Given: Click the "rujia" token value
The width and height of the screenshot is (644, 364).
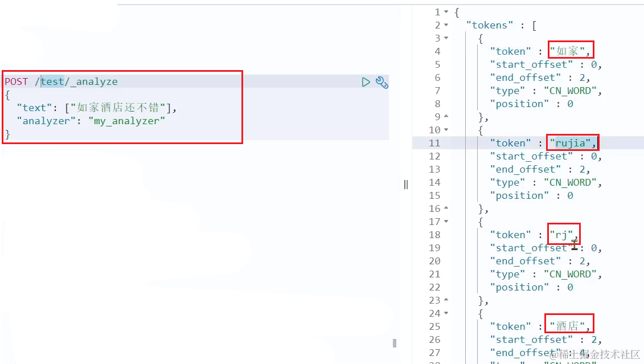Looking at the screenshot, I should coord(570,143).
